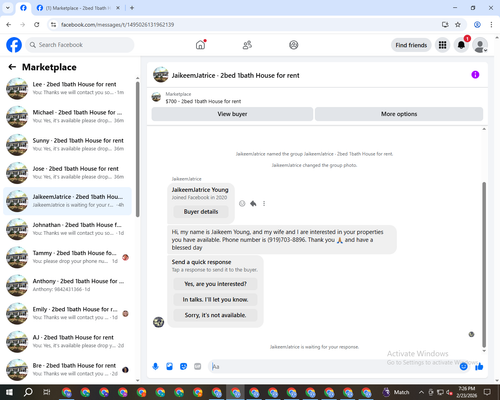Open the Windows notification center
This screenshot has height=400, width=500.
click(487, 392)
